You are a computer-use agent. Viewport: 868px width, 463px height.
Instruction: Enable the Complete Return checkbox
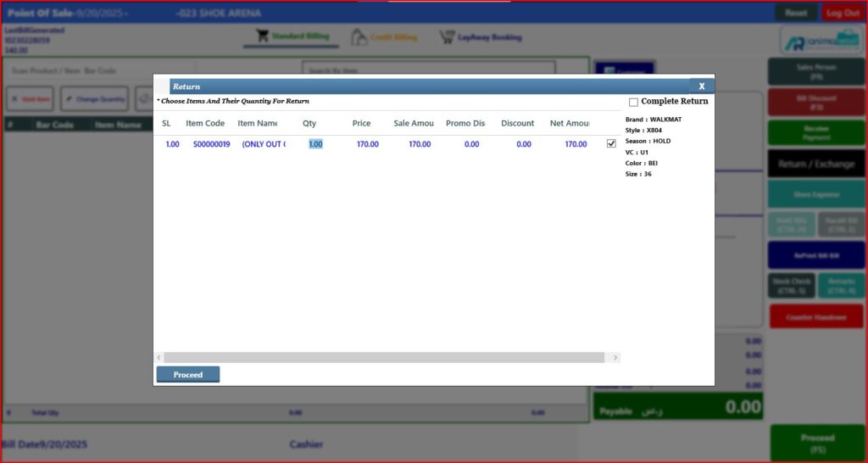(633, 102)
